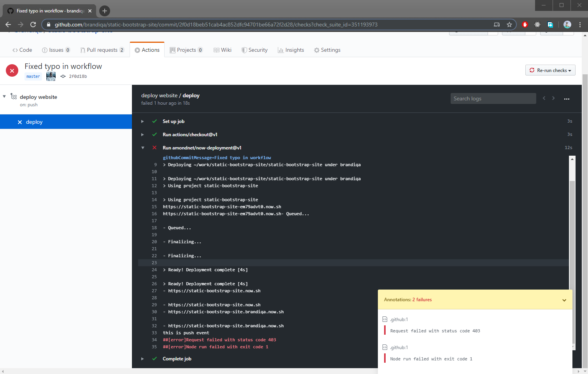Open the Issues tab
Screen dimensions: 588x374
[56, 50]
